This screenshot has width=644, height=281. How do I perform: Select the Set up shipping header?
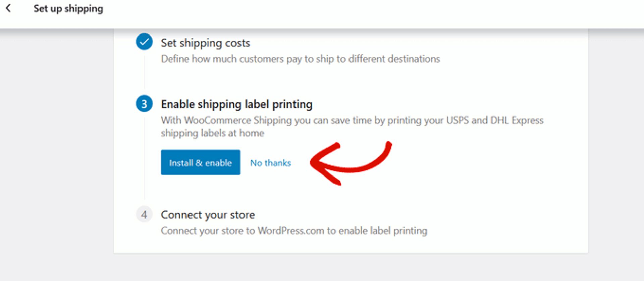pyautogui.click(x=68, y=8)
